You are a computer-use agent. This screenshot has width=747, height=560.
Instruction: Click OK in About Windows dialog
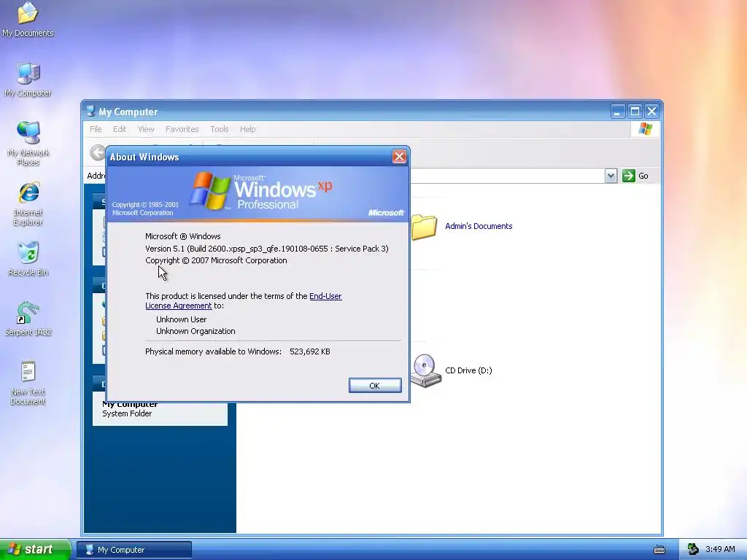point(375,385)
